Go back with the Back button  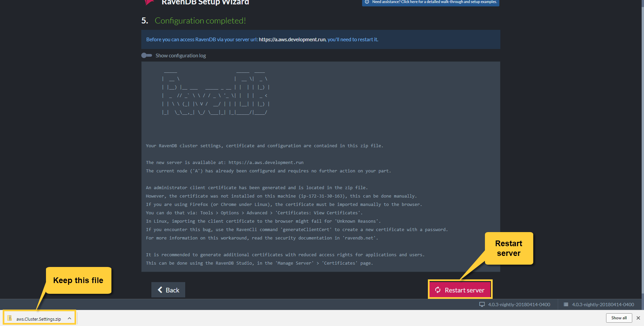[x=168, y=290]
